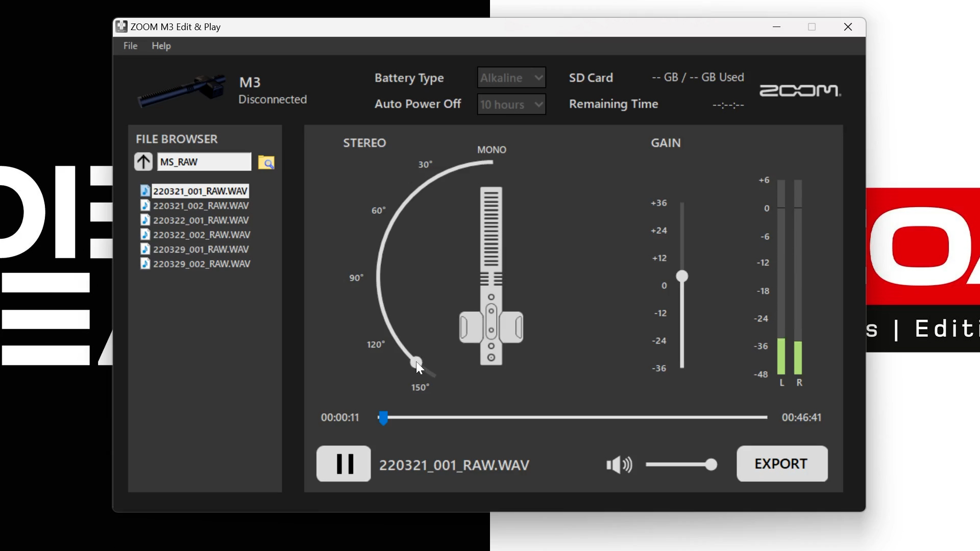The height and width of the screenshot is (551, 980).
Task: Select 220329_002_RAW.WAV in file list
Action: 201,264
